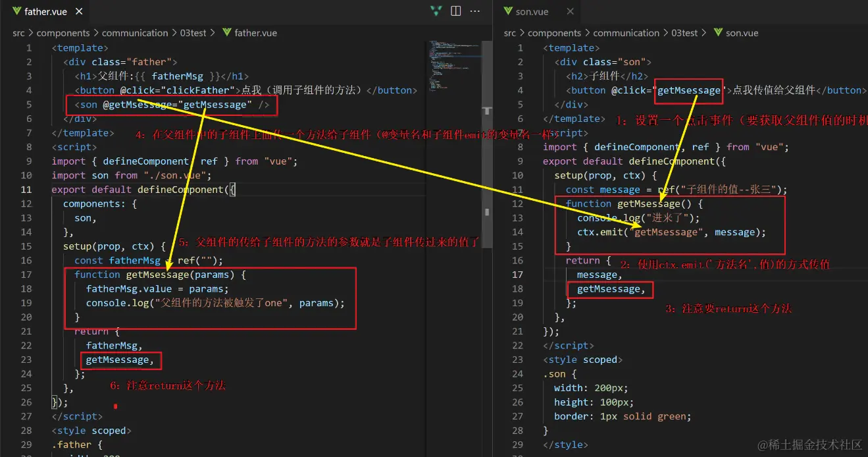Click the h2 子组件 line in son.vue
The height and width of the screenshot is (457, 868).
[x=607, y=76]
